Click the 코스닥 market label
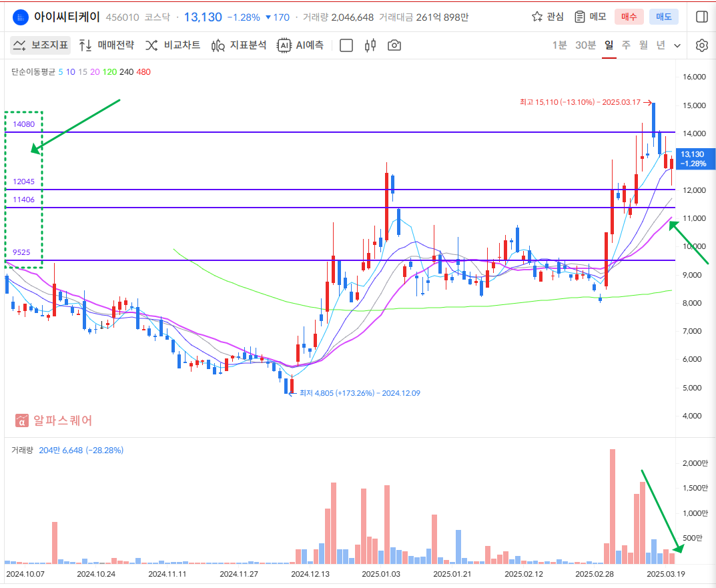This screenshot has height=588, width=716. 157,17
